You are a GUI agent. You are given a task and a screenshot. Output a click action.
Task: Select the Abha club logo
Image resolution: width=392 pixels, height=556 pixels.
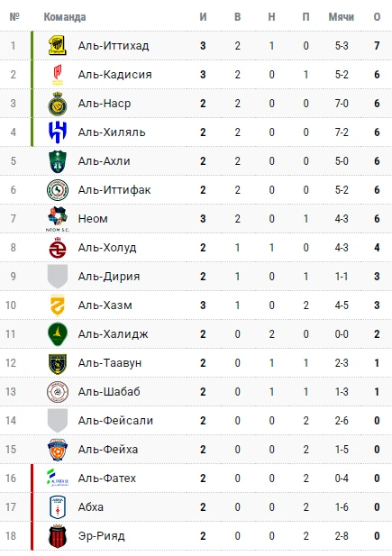58,507
